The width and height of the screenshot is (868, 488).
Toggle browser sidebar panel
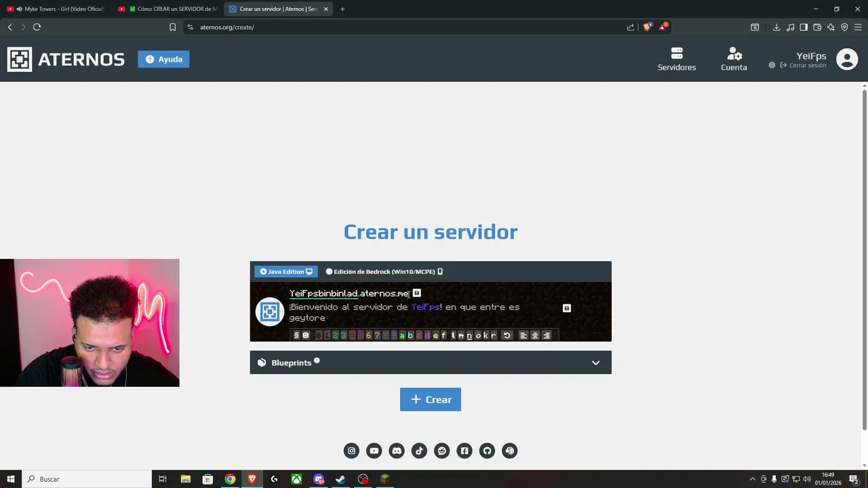(804, 27)
